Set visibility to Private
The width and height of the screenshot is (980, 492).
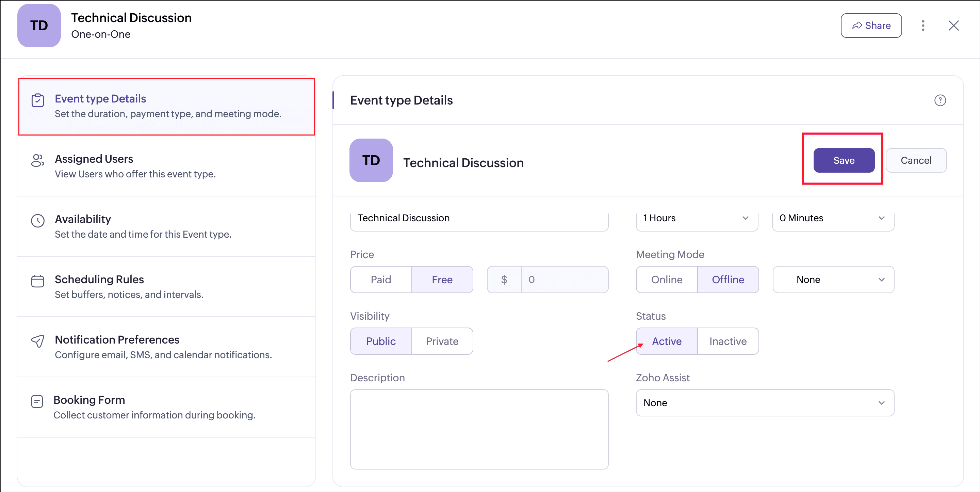click(442, 341)
